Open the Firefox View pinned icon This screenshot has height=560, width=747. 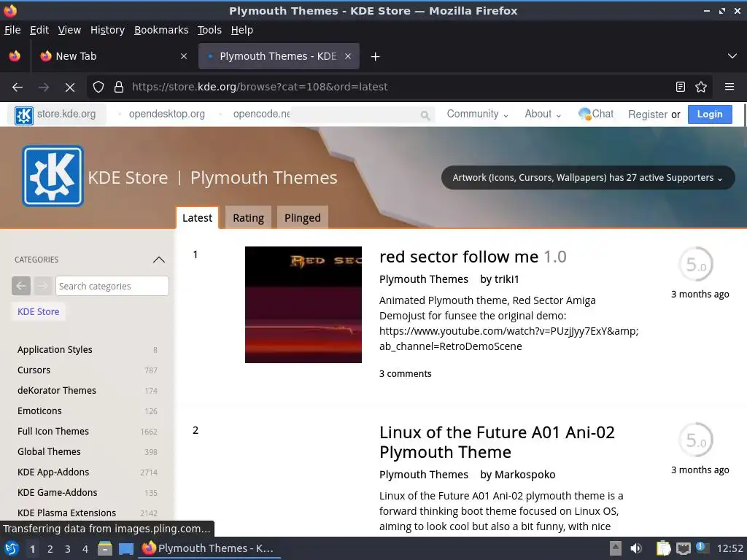pyautogui.click(x=15, y=56)
